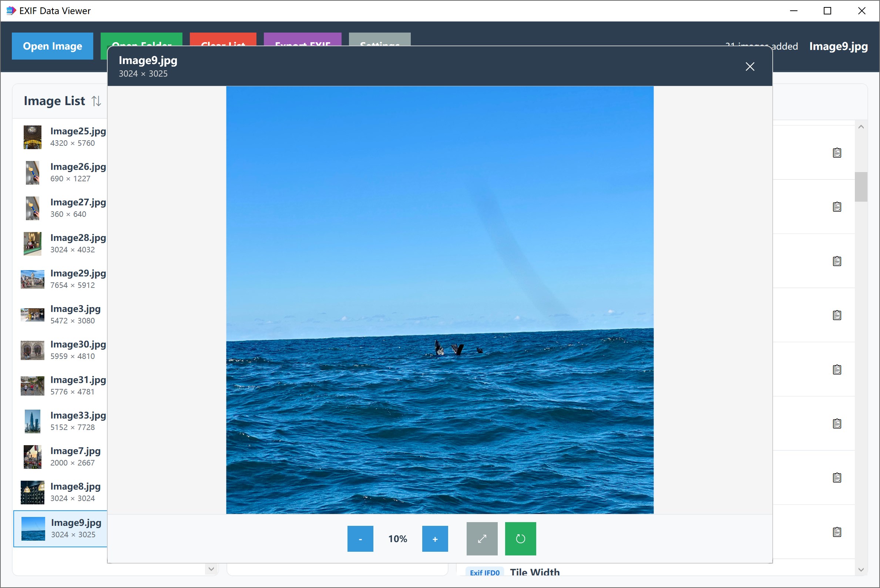Image resolution: width=880 pixels, height=588 pixels.
Task: Click the topmost clipboard copy icon
Action: [836, 152]
